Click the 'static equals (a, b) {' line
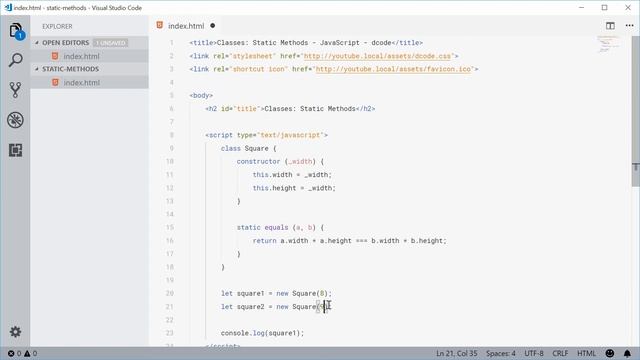 [280, 227]
